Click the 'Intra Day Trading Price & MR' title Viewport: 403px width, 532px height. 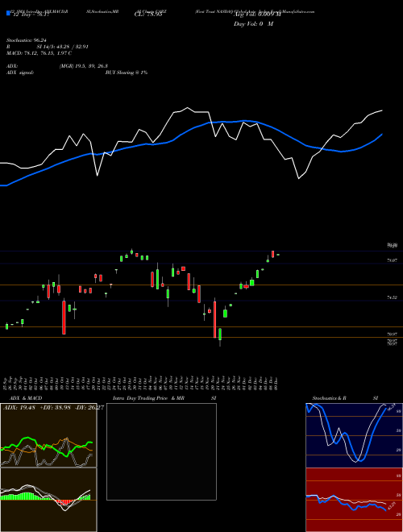[148, 398]
